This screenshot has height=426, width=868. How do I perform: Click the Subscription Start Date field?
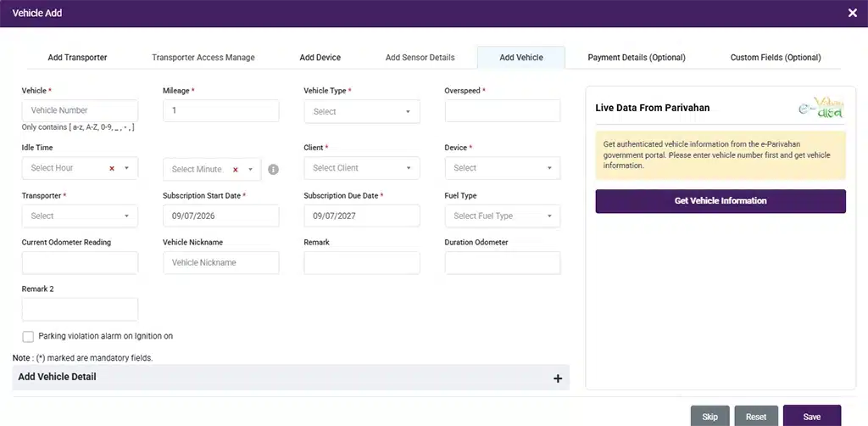pyautogui.click(x=221, y=216)
